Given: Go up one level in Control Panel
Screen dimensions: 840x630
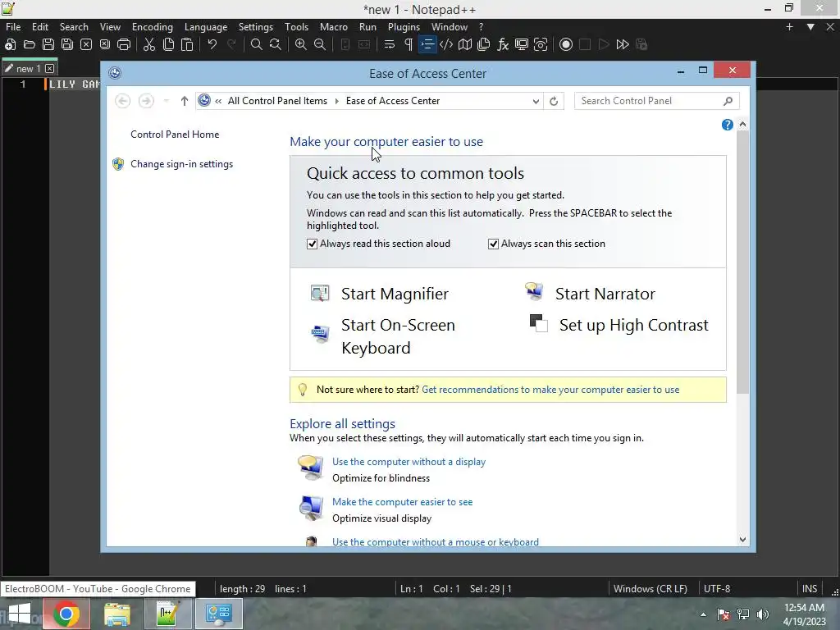Looking at the screenshot, I should [185, 101].
